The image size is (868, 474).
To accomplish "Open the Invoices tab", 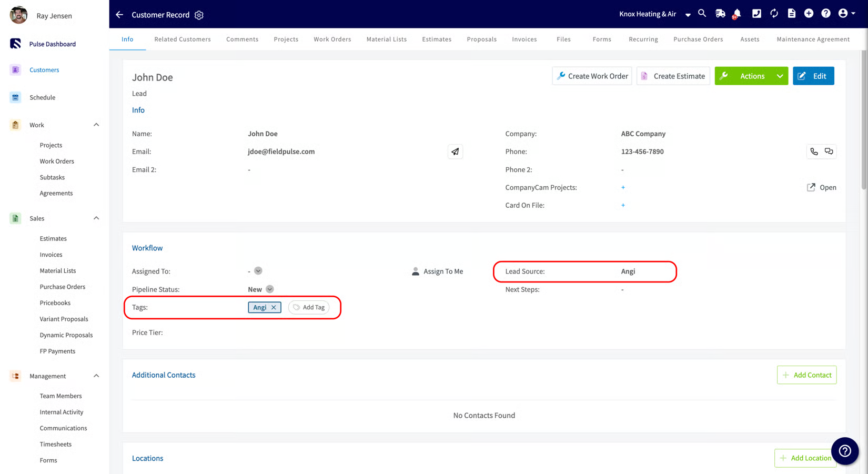I will 524,39.
